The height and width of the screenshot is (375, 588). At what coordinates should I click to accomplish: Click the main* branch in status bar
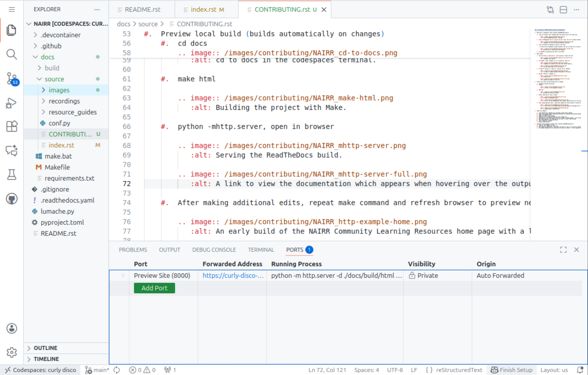pos(97,370)
